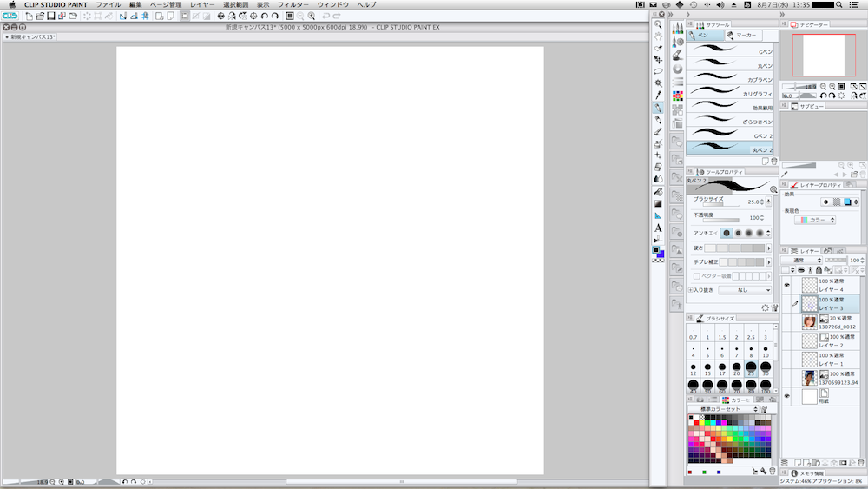Choose the カブラペン sub tool
Viewport: 868px width, 489px height.
(730, 77)
